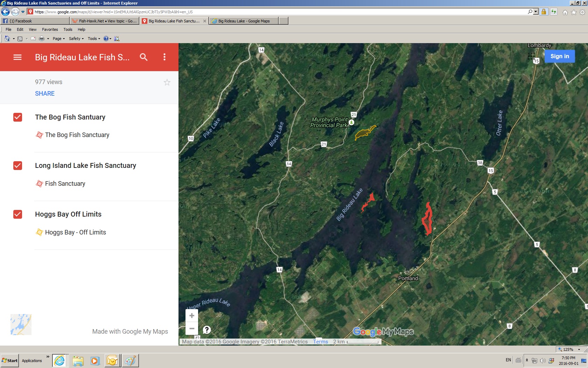Zoom out on the map with minus
The width and height of the screenshot is (588, 368).
coord(192,329)
